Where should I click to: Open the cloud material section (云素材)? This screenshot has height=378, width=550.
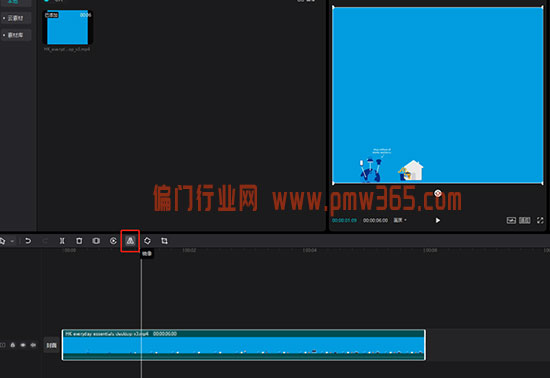(x=16, y=18)
